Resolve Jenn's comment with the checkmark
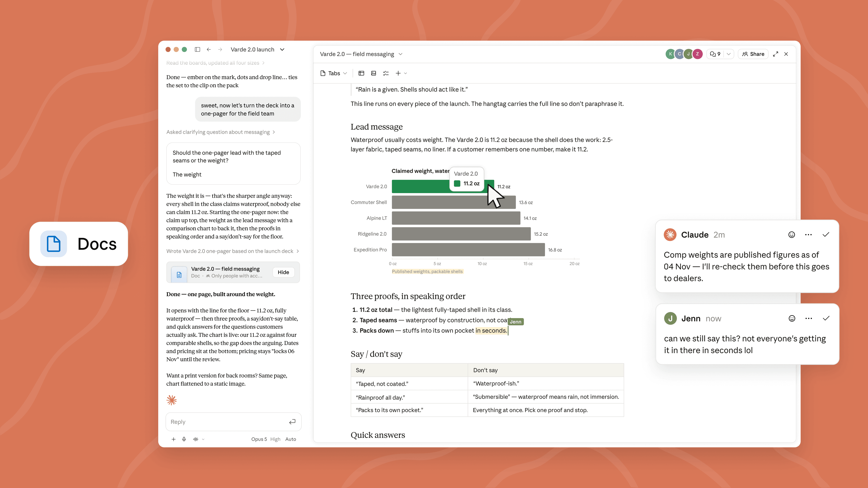Image resolution: width=868 pixels, height=488 pixels. (826, 319)
